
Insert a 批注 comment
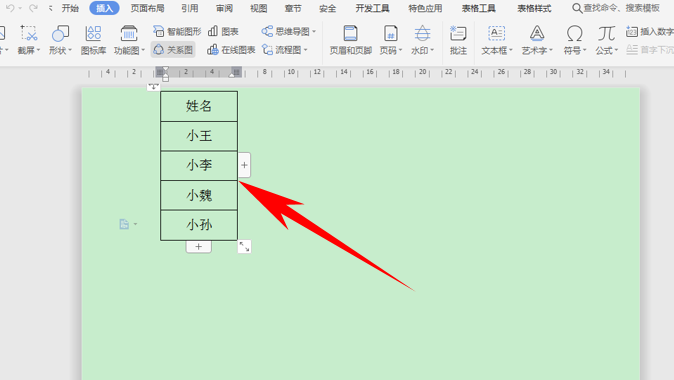[x=458, y=40]
